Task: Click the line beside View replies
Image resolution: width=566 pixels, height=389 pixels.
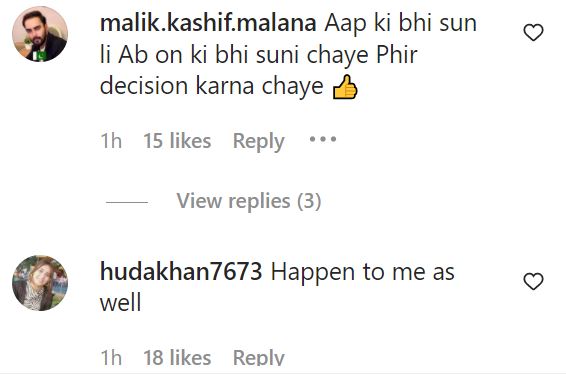Action: pos(127,202)
